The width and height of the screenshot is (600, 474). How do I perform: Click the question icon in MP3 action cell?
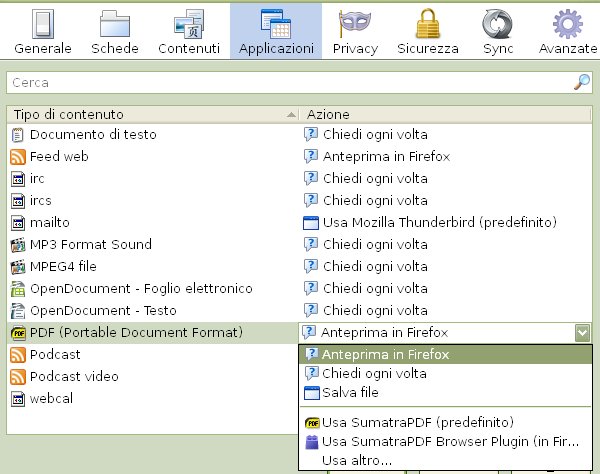pyautogui.click(x=311, y=244)
